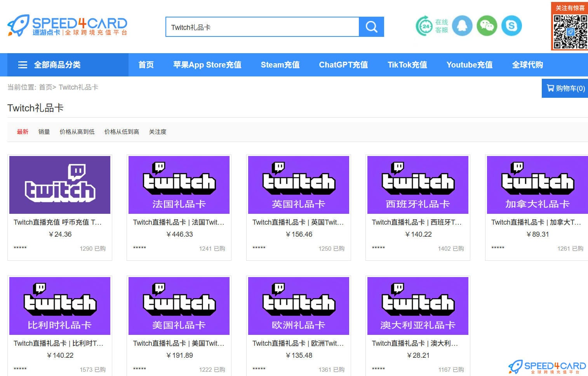Click the price ¥156.46
The height and width of the screenshot is (376, 588).
click(x=299, y=234)
